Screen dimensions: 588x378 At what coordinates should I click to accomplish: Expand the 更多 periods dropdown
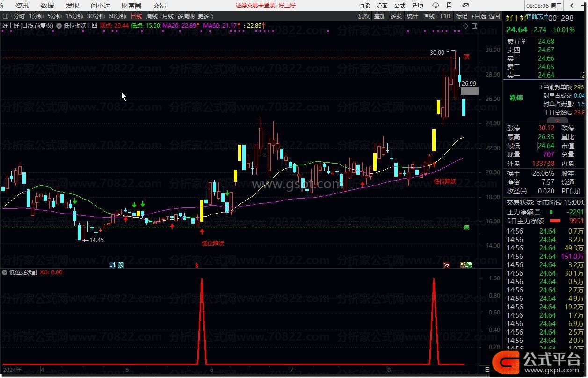point(205,16)
